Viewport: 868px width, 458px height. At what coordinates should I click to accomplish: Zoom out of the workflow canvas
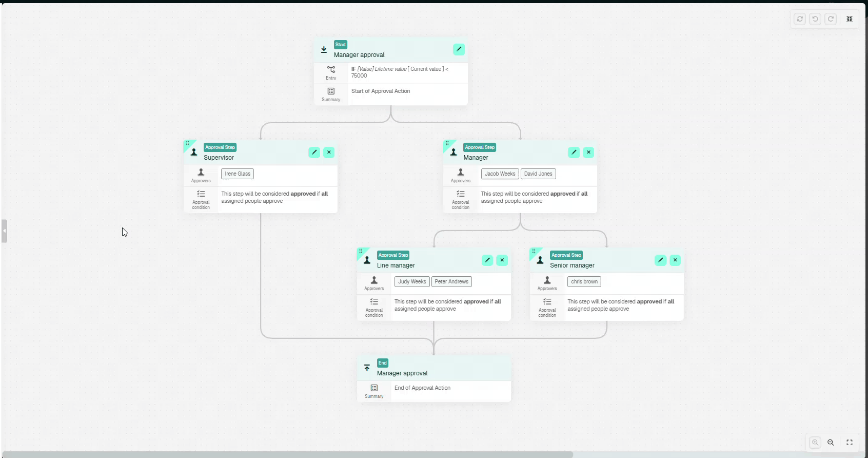click(831, 443)
